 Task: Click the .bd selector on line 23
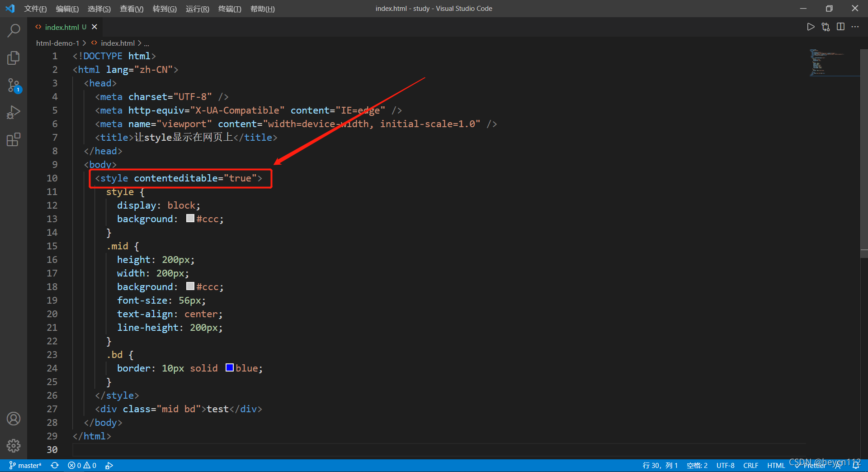point(115,355)
